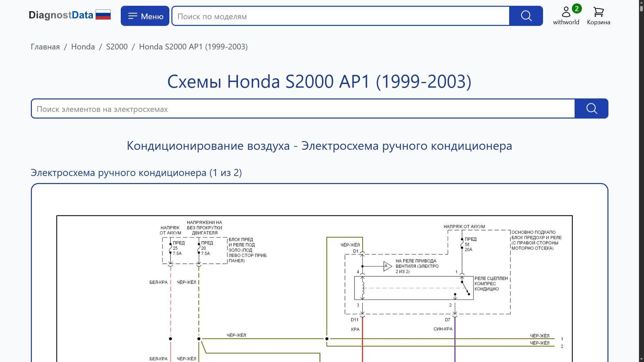Click the 'НА РЕЛЕ ПРИВОДА ВЕНТИЛЯ' label
Screen dimensions: 644x362
click(x=417, y=266)
